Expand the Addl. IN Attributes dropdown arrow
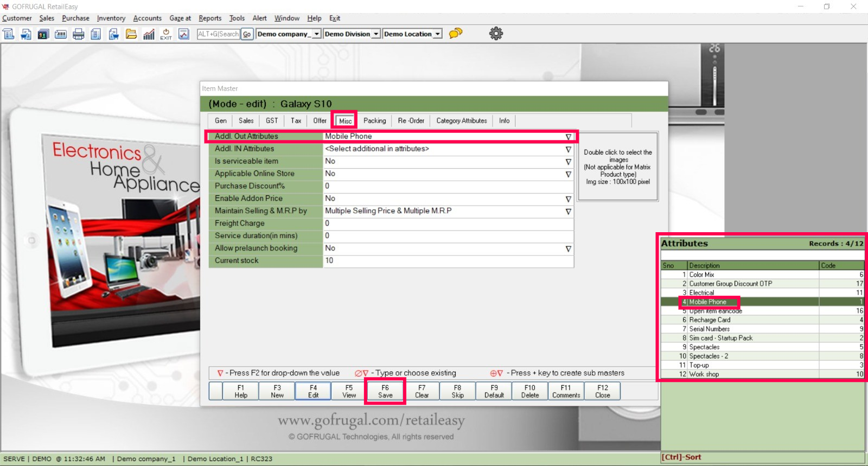This screenshot has width=868, height=466. [569, 149]
